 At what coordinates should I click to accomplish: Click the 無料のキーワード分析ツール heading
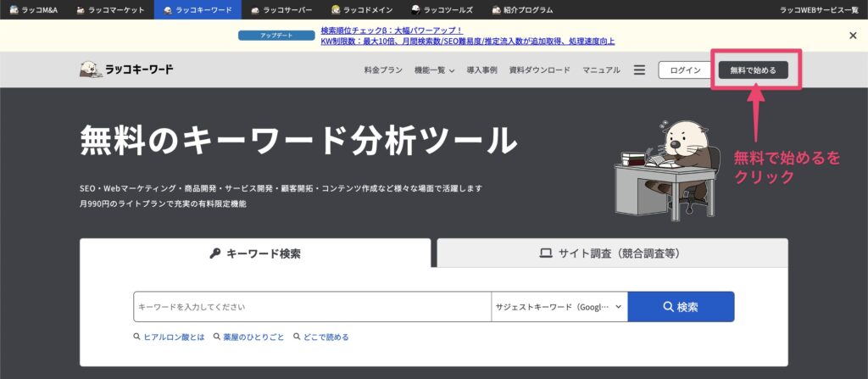pyautogui.click(x=298, y=141)
